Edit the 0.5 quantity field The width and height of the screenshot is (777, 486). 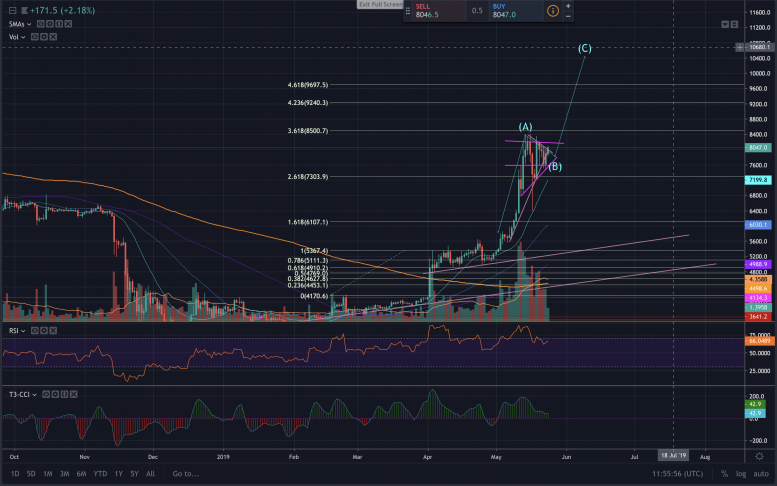coord(477,11)
